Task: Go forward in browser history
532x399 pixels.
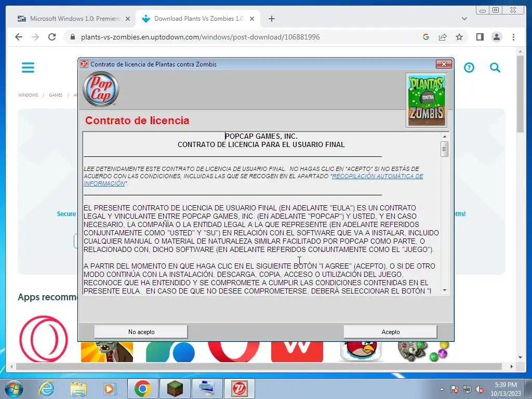Action: tap(35, 37)
